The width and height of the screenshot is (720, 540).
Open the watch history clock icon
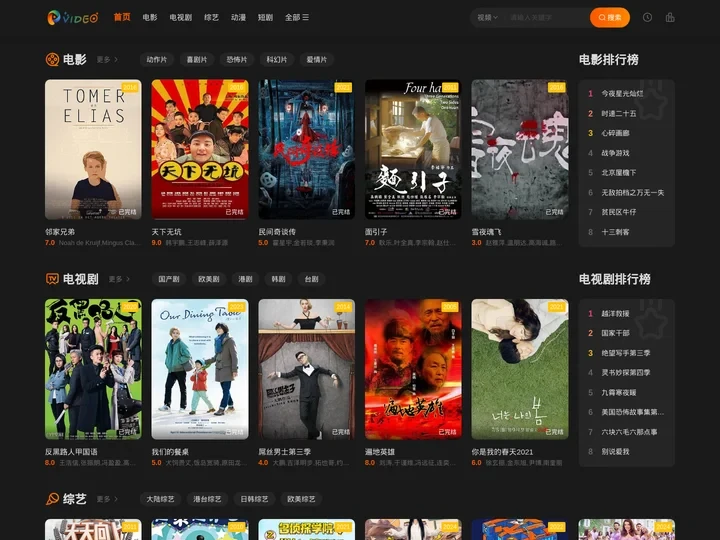(x=647, y=17)
